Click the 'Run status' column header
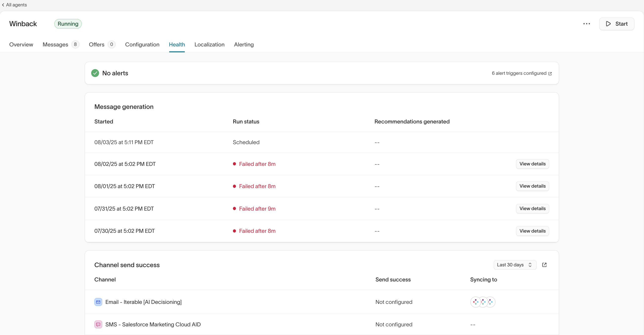 [x=246, y=121]
